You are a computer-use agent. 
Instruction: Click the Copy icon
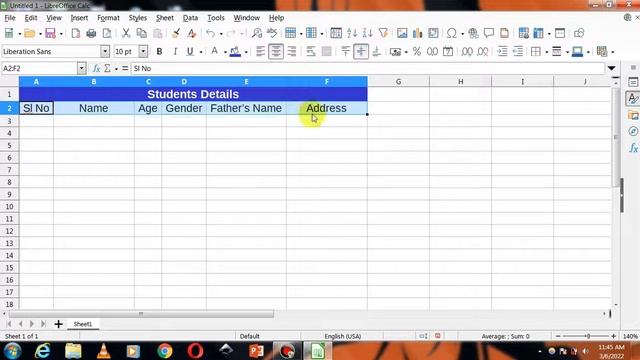pyautogui.click(x=142, y=33)
